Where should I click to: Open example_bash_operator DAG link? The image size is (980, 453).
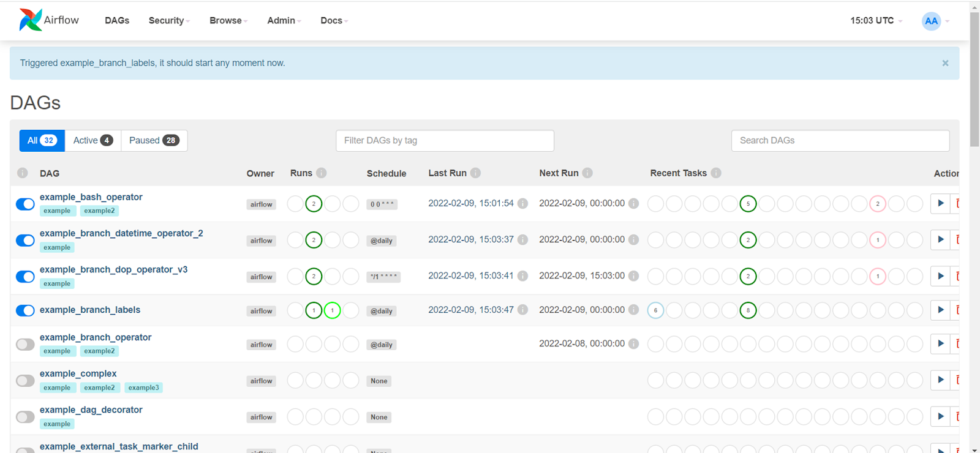pyautogui.click(x=91, y=197)
